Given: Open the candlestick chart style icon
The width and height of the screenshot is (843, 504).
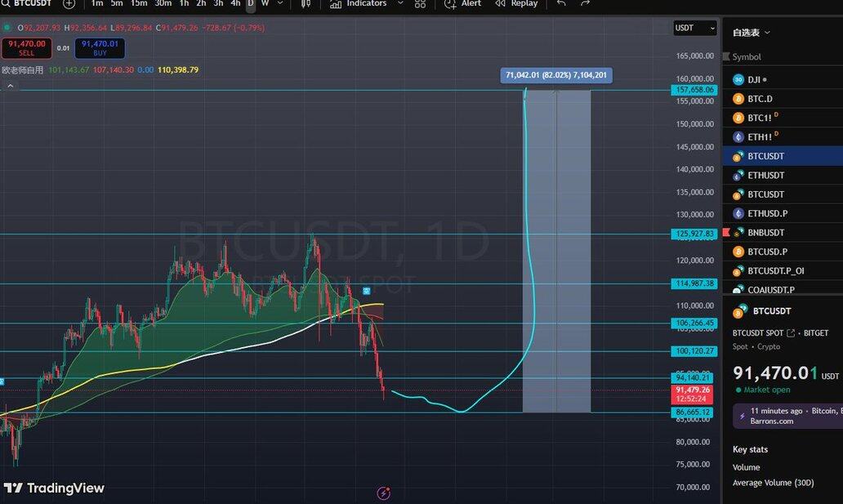Looking at the screenshot, I should tap(306, 4).
